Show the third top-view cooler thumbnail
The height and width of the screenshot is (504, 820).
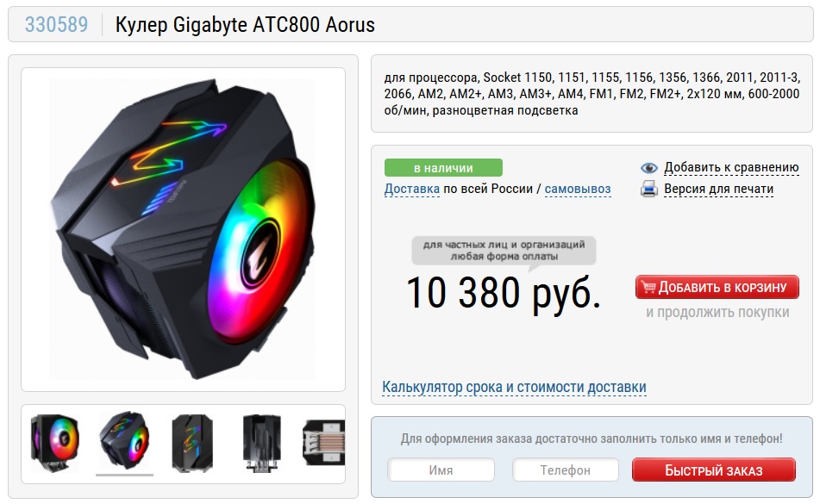[192, 443]
